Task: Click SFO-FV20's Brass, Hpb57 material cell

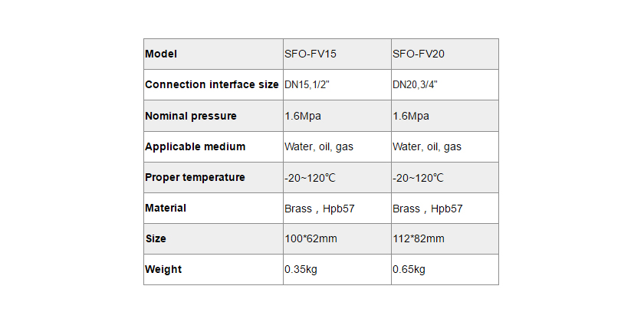Action: pyautogui.click(x=428, y=208)
